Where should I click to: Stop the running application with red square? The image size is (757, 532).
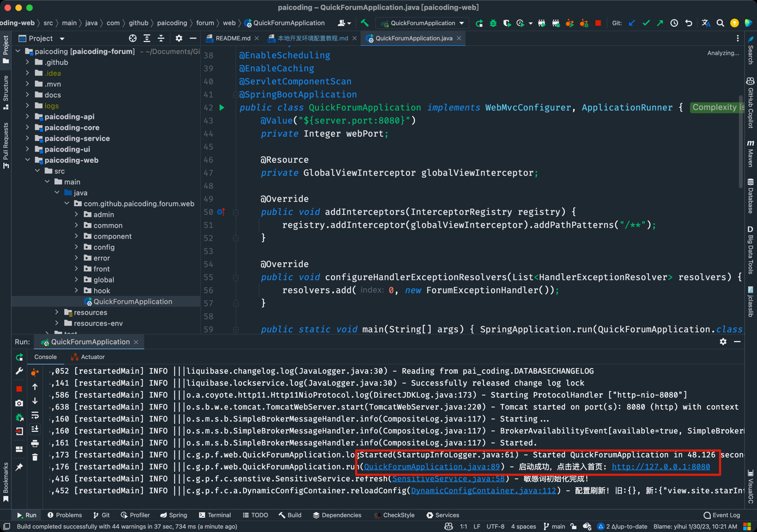pos(19,388)
